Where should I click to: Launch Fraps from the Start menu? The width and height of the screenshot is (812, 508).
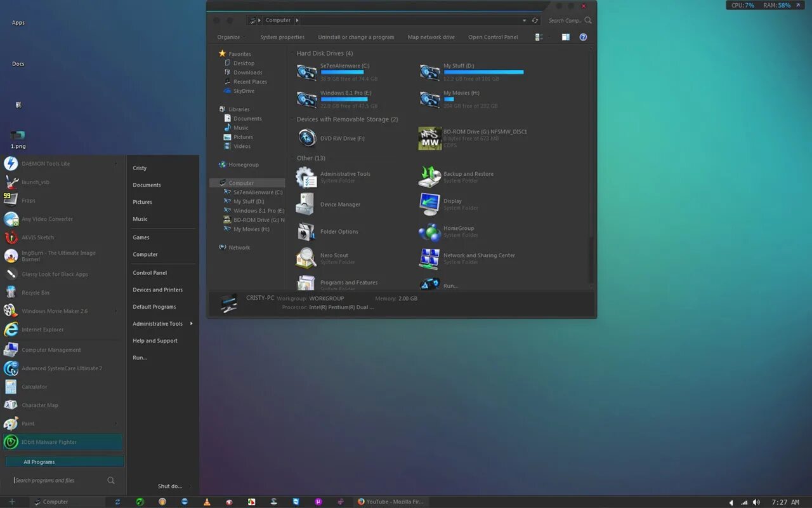[62, 201]
